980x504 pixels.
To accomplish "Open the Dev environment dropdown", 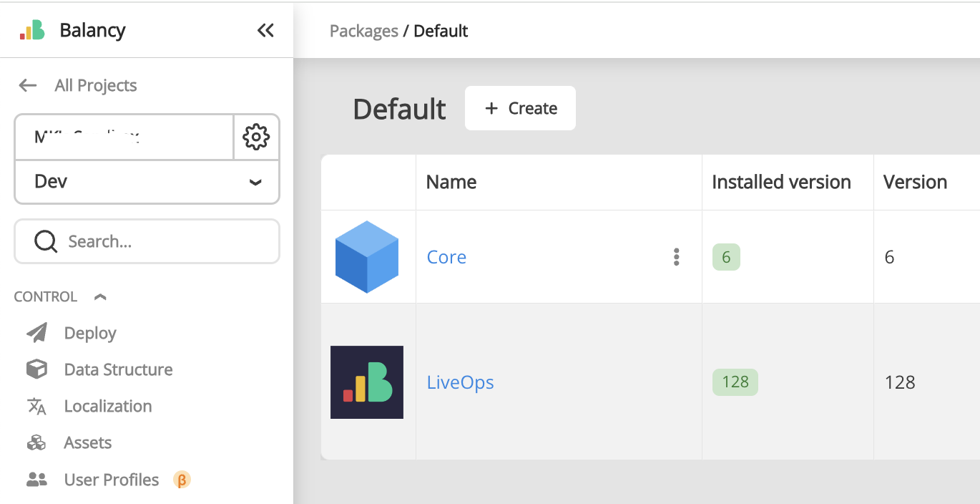I will (147, 182).
